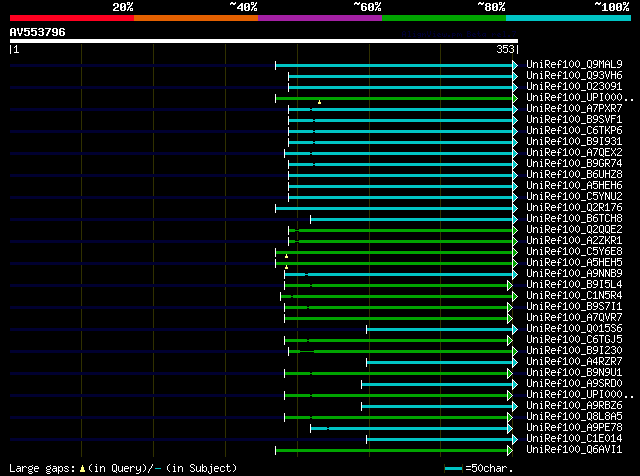
Task: Click the arrowhead ending the Q93VH6 alignment
Action: 515,76
